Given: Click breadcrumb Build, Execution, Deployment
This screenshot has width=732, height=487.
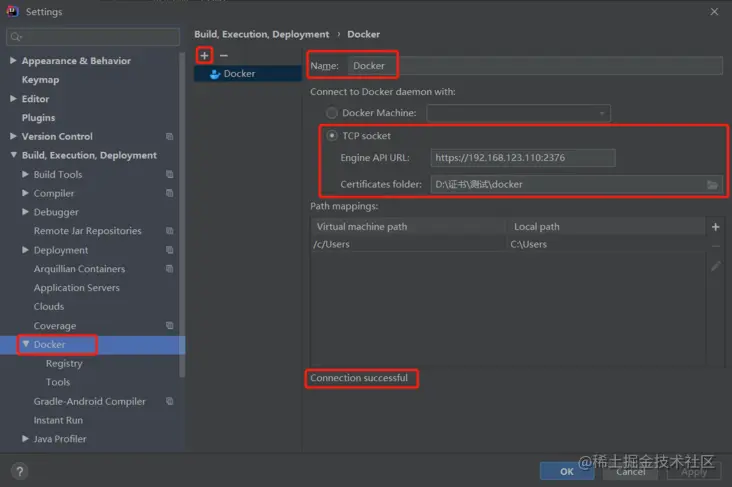Looking at the screenshot, I should (261, 34).
